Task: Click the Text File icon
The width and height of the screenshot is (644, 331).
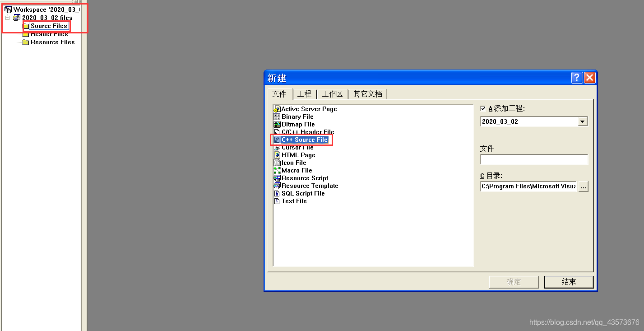Action: coord(277,201)
